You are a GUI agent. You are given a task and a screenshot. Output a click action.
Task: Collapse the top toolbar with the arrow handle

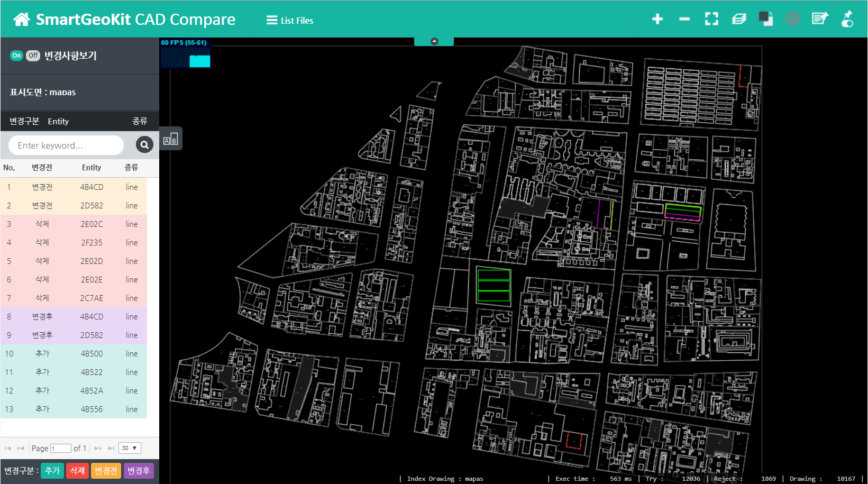point(434,41)
